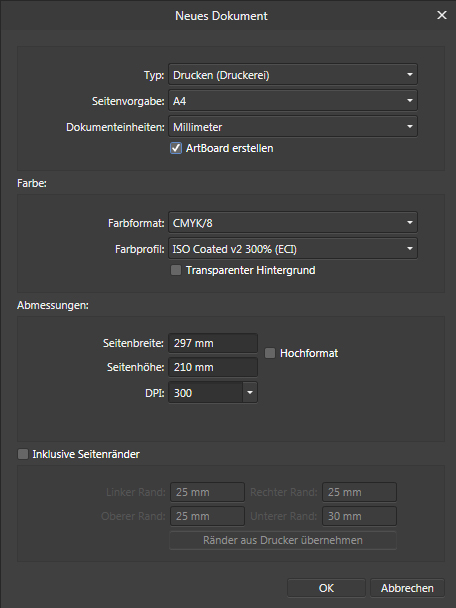
Task: Click the Linker Rand 25 mm field
Action: (x=207, y=492)
